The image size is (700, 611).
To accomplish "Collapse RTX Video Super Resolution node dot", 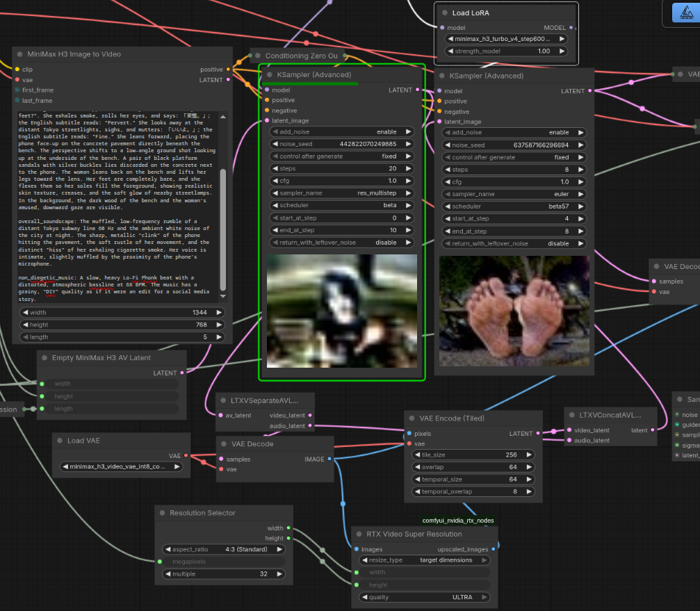I will [359, 534].
